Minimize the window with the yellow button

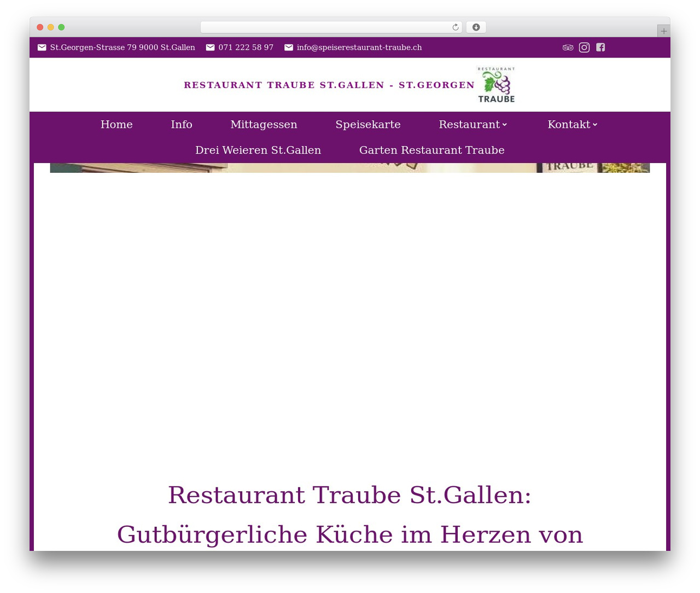51,27
